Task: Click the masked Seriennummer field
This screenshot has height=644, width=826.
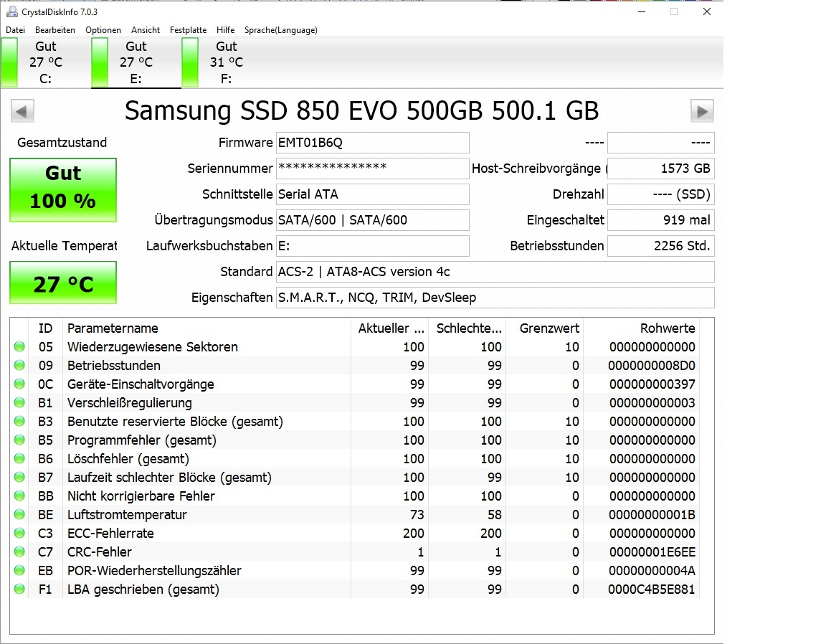Action: coord(372,169)
